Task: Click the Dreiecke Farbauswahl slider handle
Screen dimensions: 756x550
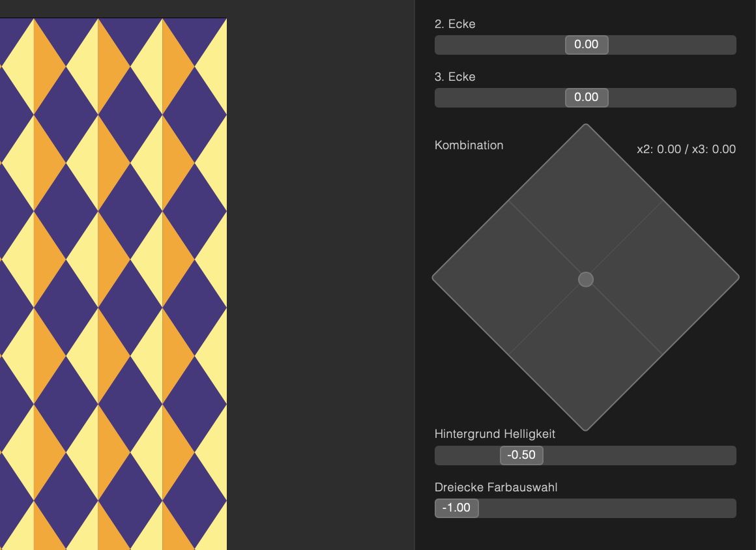Action: point(456,508)
